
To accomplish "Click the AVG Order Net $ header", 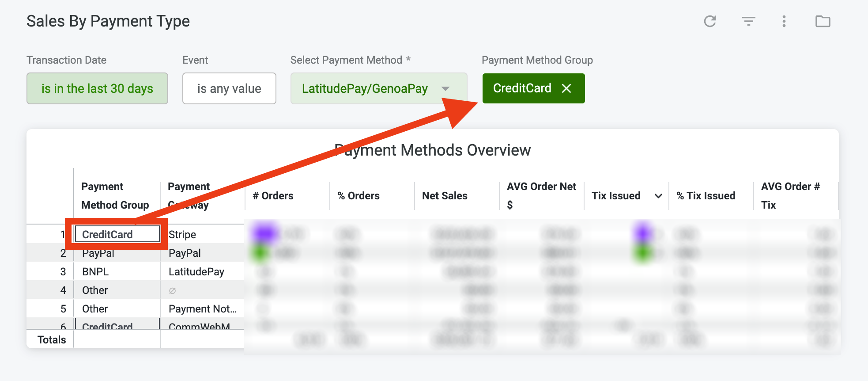I will point(541,196).
